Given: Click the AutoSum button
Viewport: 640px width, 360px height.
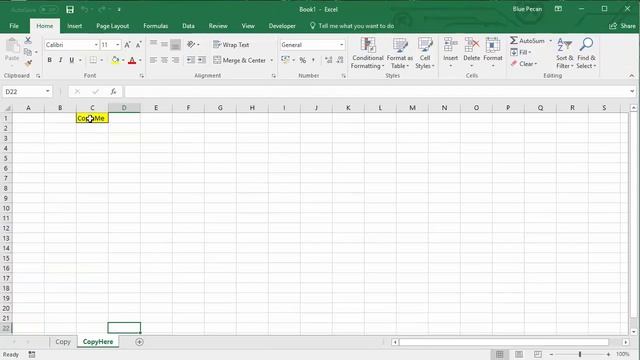Looking at the screenshot, I should point(527,41).
